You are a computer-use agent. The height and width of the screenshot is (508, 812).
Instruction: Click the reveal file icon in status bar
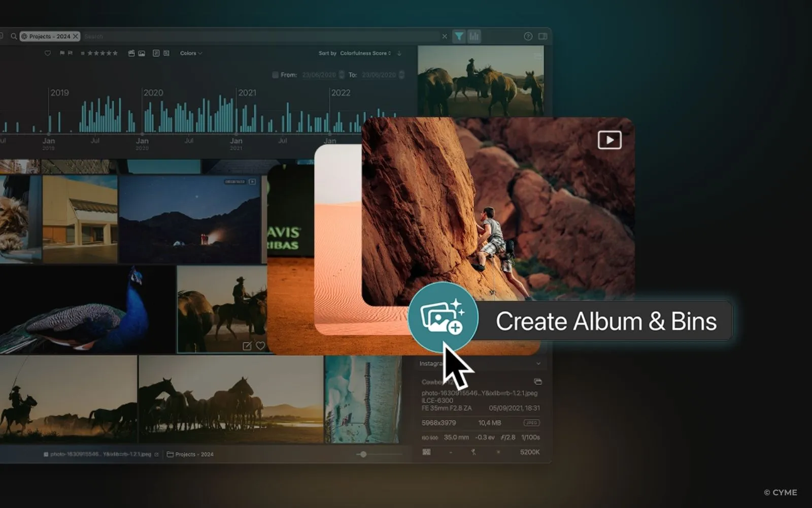(156, 454)
